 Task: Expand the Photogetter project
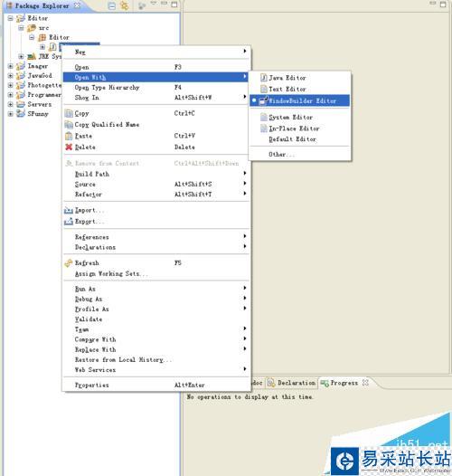[11, 85]
